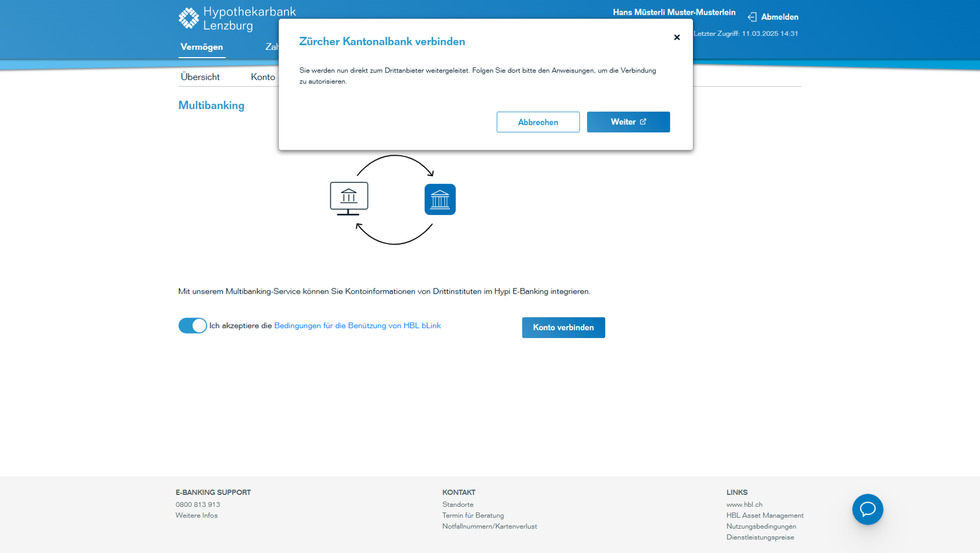Switch to the Konto sub-tab
Screen dimensions: 980x553
(x=263, y=77)
